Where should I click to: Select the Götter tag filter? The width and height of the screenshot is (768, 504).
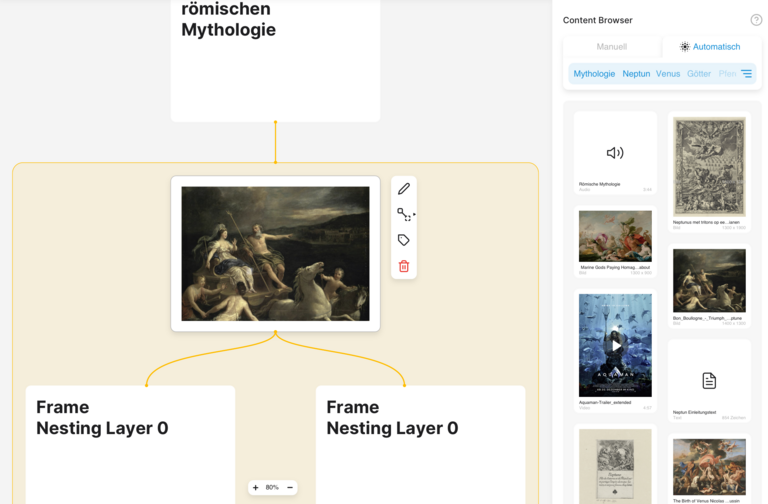[699, 74]
